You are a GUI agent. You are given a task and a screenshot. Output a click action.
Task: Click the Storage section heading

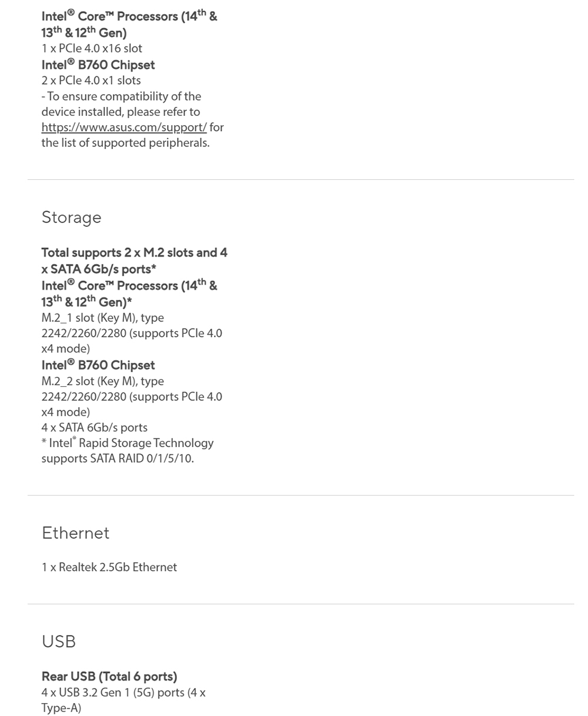click(x=71, y=218)
